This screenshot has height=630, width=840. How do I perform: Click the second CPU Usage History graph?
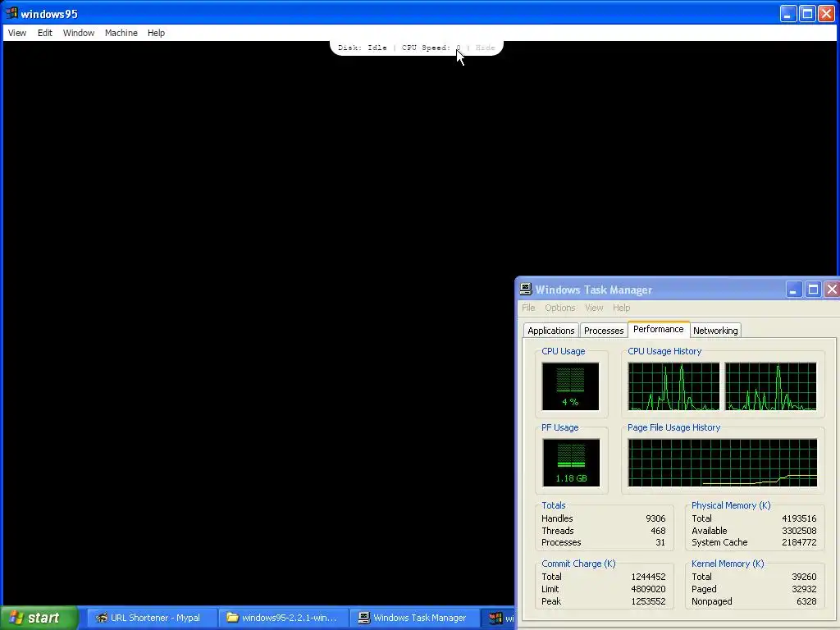click(x=771, y=386)
